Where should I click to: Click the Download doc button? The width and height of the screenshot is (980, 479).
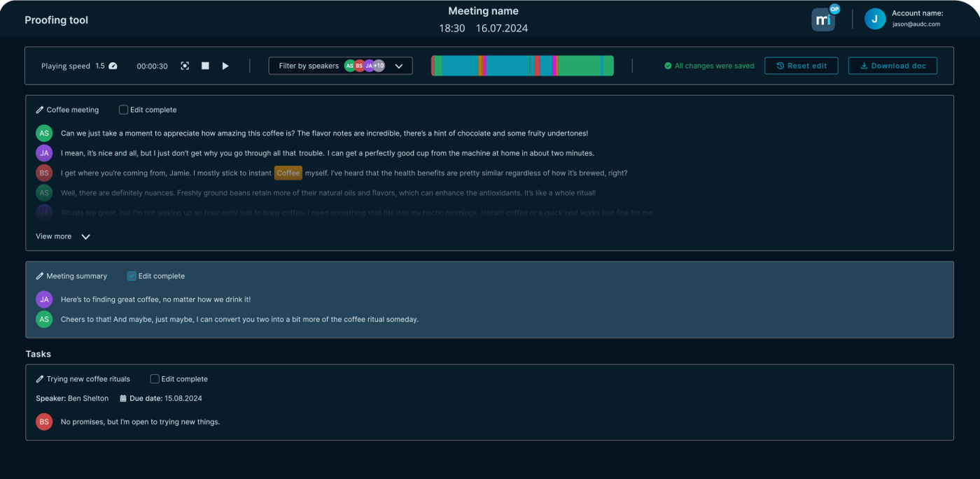point(892,66)
